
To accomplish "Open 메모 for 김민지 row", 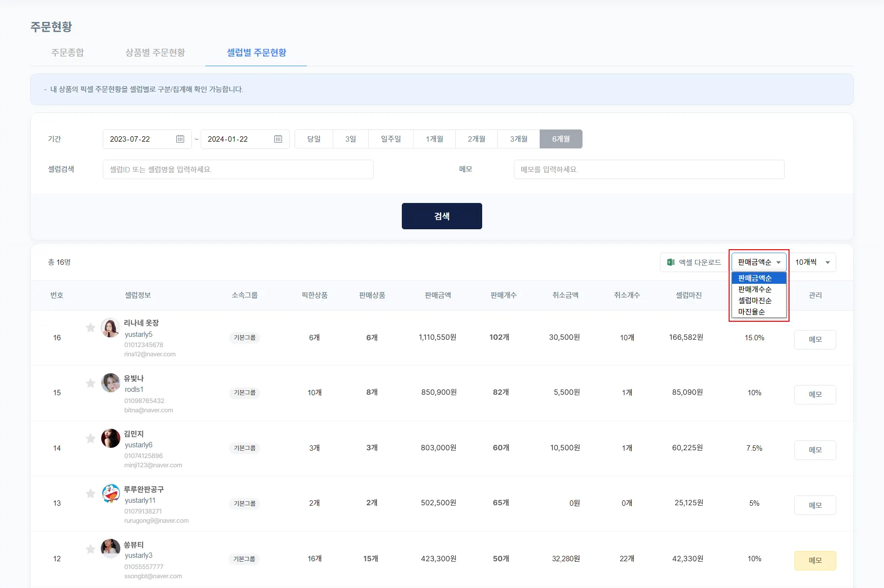I will 815,450.
